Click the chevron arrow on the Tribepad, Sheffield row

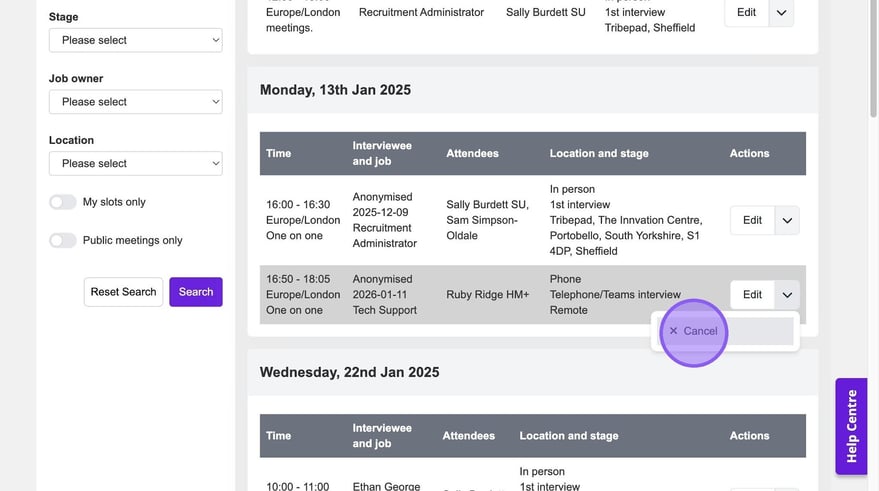(781, 12)
